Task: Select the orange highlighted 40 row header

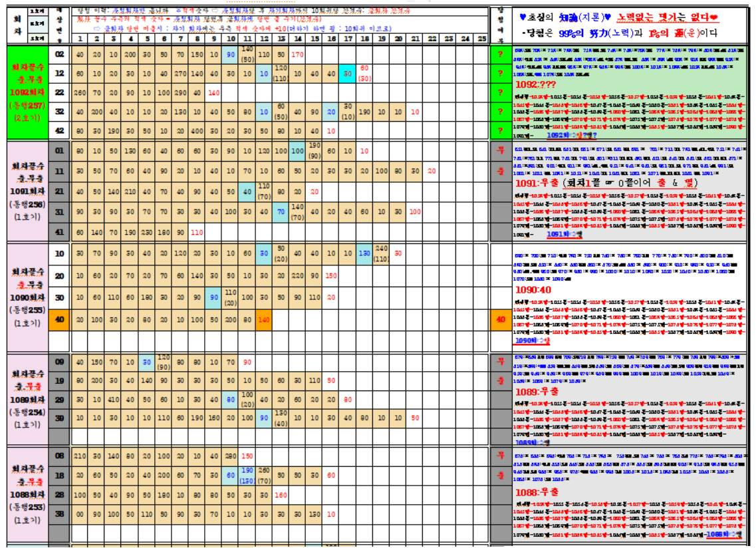Action: point(59,319)
